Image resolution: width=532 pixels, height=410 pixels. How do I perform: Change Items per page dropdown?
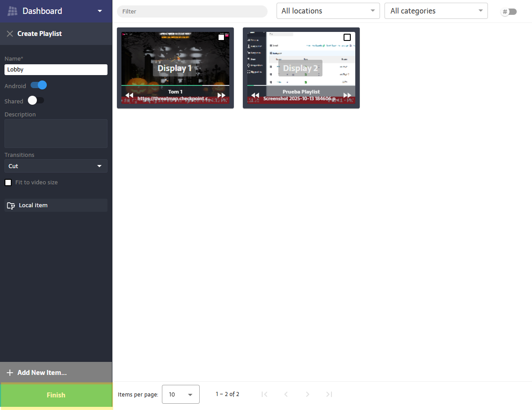click(180, 394)
